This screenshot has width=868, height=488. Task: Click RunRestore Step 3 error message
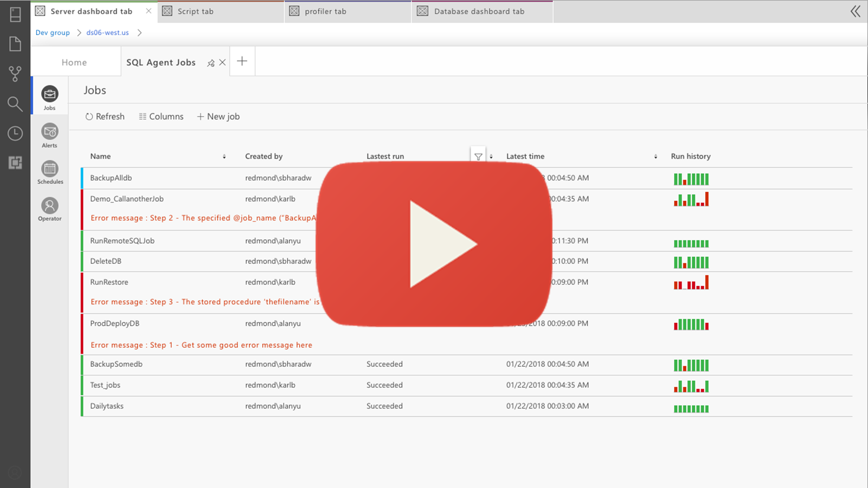205,302
